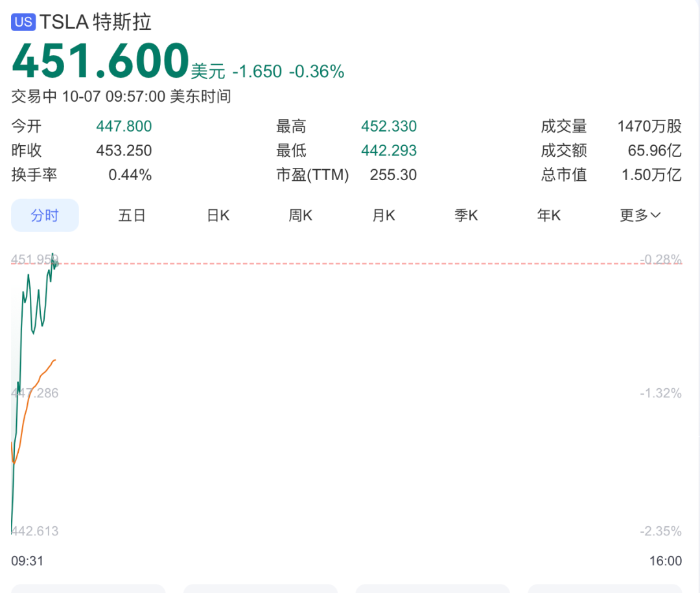700x593 pixels.
Task: Click the large 451.600 current price
Action: tap(100, 61)
